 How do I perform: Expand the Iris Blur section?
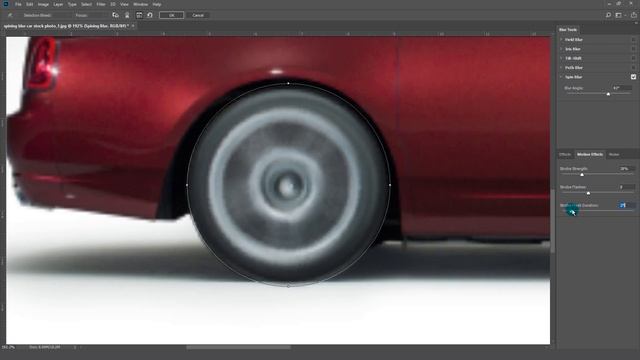562,49
